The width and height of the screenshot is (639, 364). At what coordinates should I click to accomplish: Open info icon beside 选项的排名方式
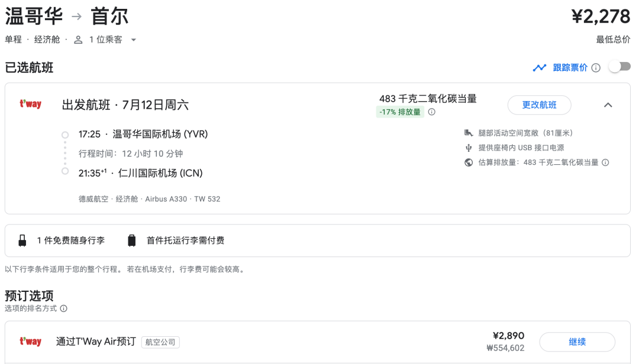pyautogui.click(x=64, y=308)
